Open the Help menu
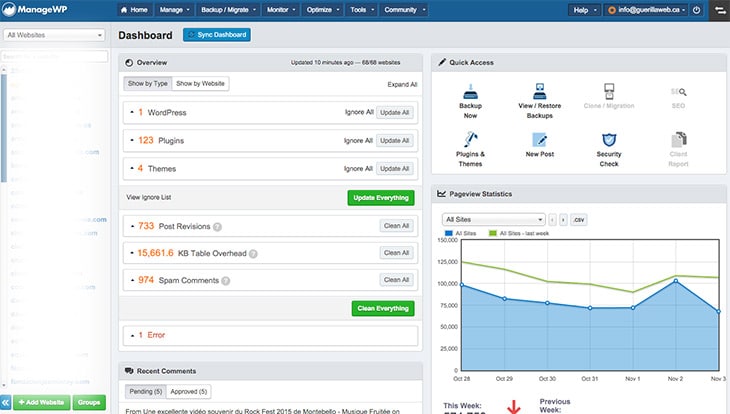 (x=584, y=10)
